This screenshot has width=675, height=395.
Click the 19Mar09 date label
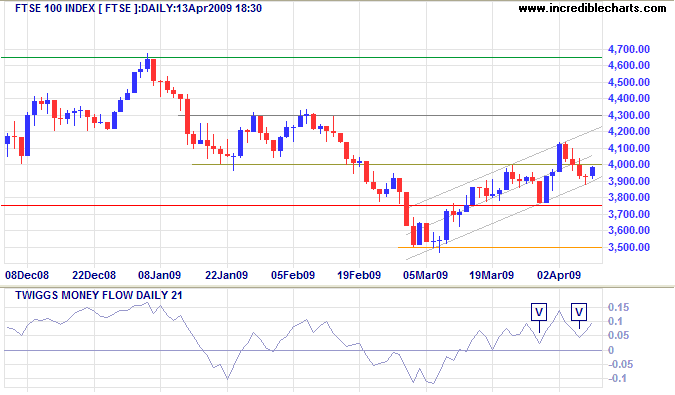click(492, 275)
